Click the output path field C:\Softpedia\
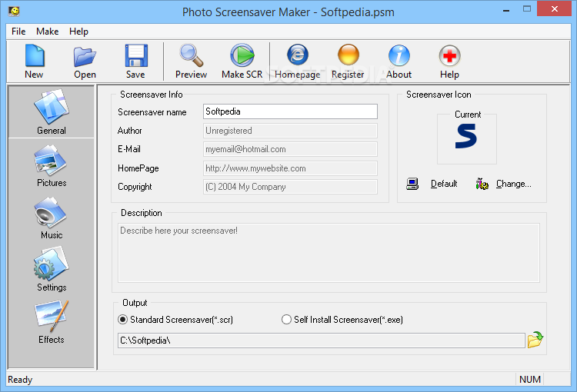 click(x=322, y=341)
